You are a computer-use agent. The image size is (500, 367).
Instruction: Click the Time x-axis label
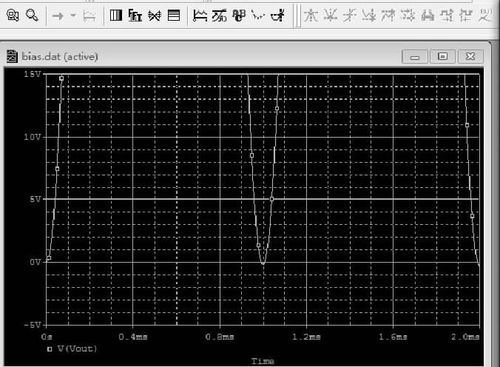click(263, 361)
